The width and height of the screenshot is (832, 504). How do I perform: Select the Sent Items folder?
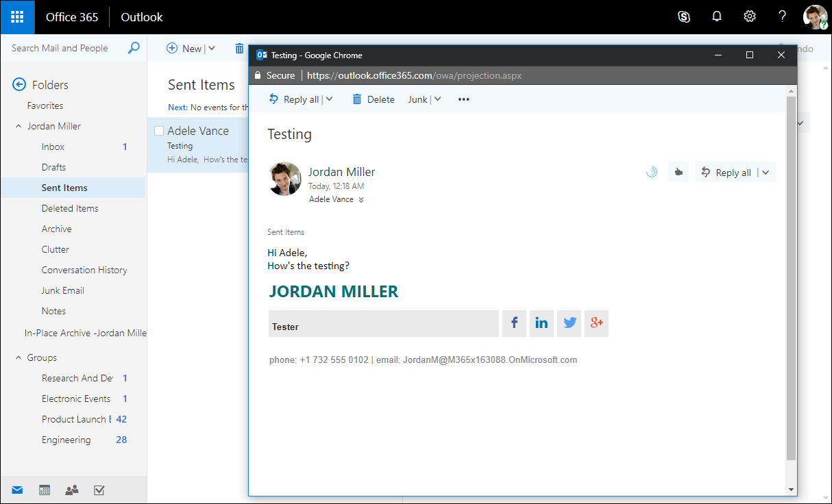(x=73, y=188)
